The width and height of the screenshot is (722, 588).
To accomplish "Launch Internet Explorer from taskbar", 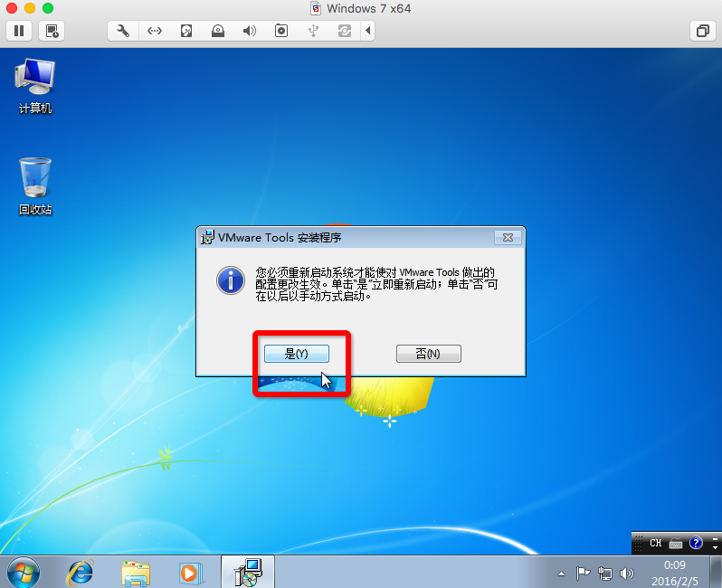I will click(x=81, y=573).
